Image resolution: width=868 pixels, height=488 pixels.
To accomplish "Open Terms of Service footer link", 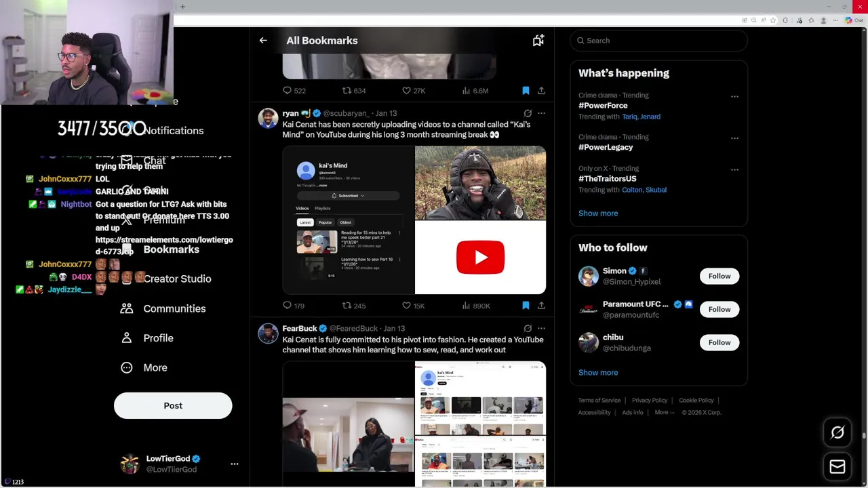I will (x=599, y=401).
